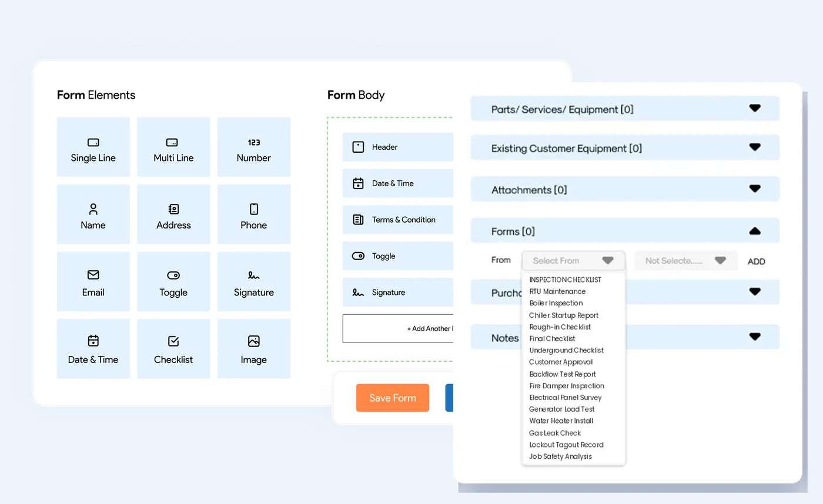Choose INSPECTION CHECKLIST from the list

pyautogui.click(x=566, y=280)
